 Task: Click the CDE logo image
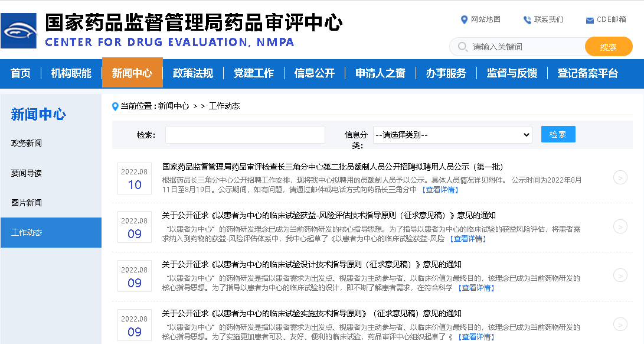coord(18,31)
